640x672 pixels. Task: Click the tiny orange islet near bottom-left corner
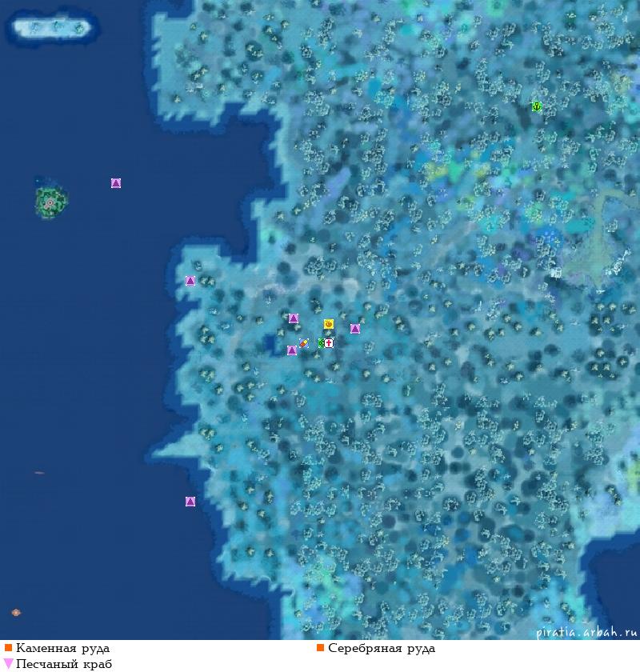coord(16,613)
